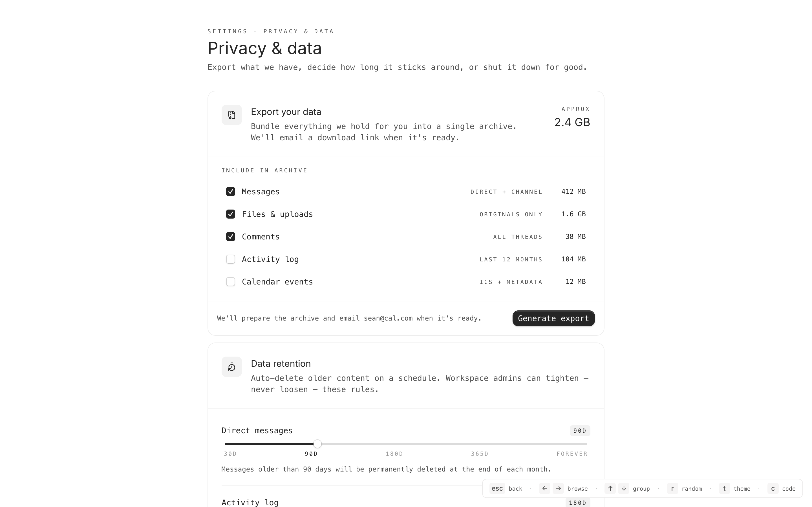
Task: Click the esc back key hint
Action: click(x=497, y=489)
